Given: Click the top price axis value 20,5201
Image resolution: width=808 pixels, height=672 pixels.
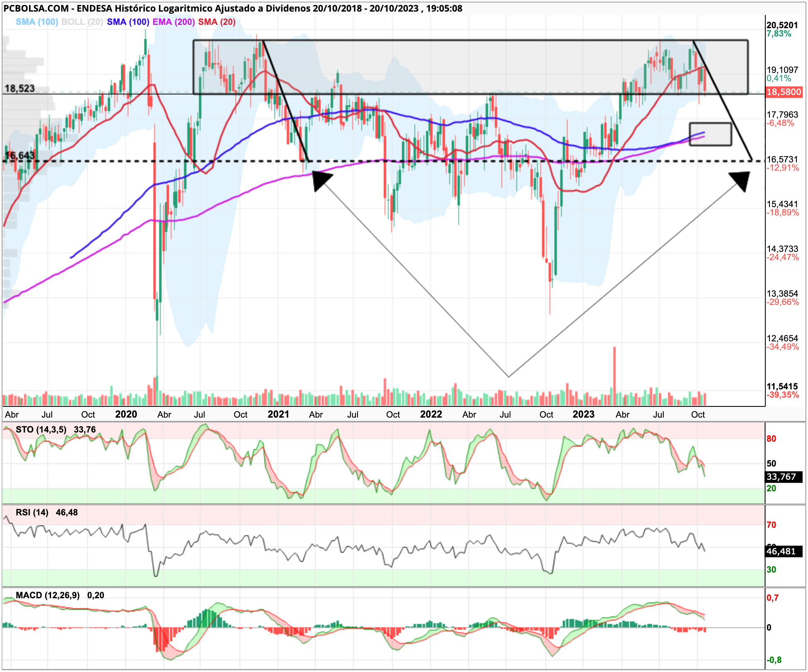Looking at the screenshot, I should 782,25.
